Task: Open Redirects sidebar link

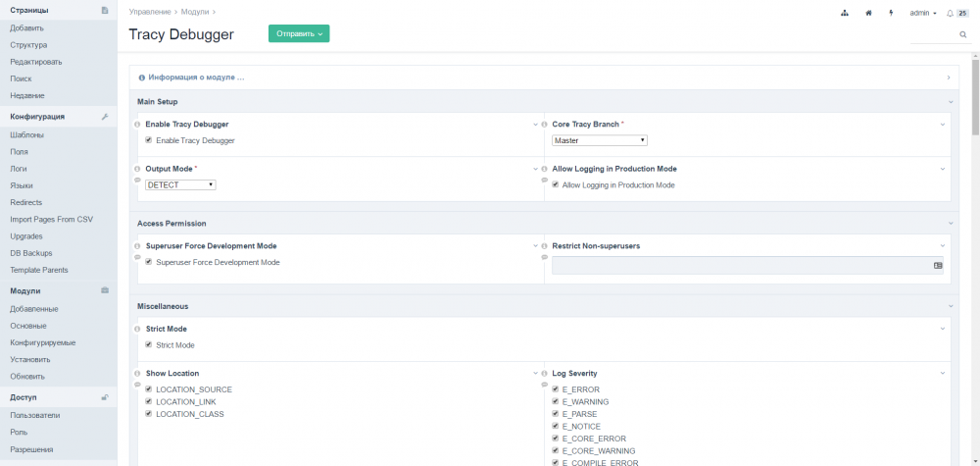Action: tap(25, 203)
